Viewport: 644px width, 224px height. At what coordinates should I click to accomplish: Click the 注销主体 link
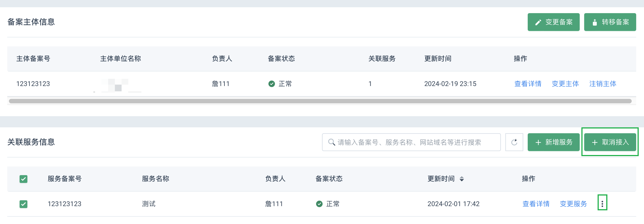[603, 84]
